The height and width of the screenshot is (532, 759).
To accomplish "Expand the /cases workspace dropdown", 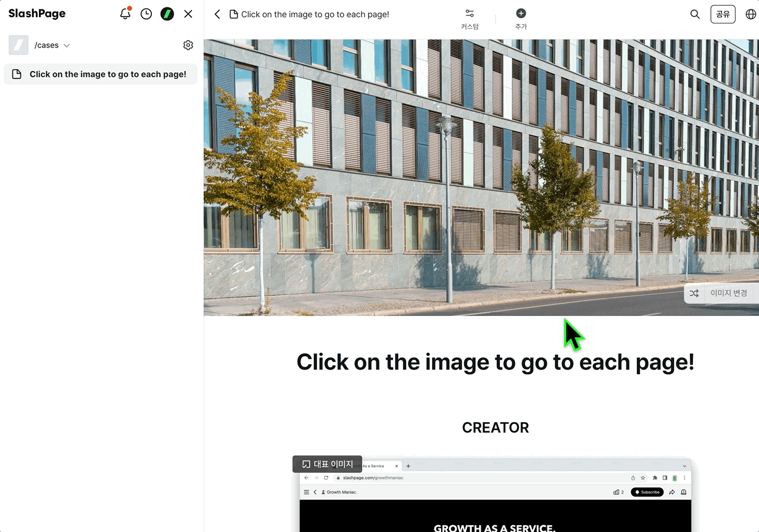I will (67, 46).
